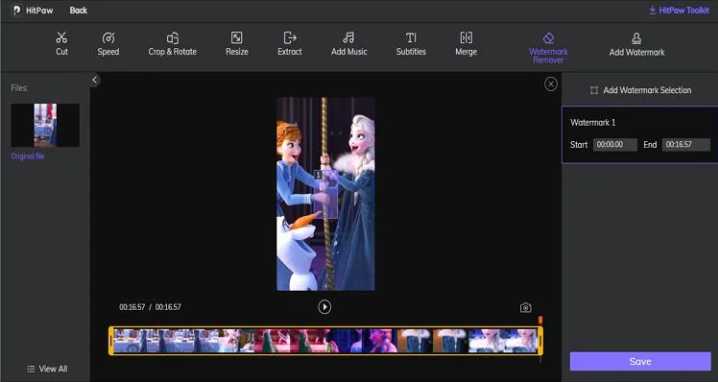Screen dimensions: 718x382
Task: Click the Watermark 1 End time field
Action: point(686,145)
